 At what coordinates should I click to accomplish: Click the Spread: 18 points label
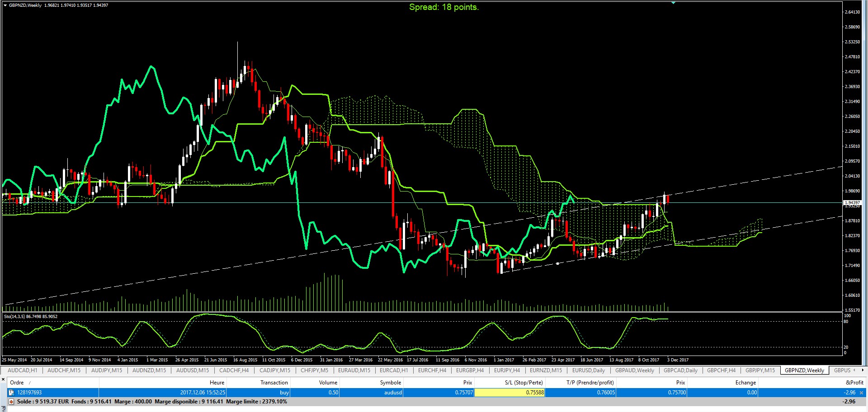(x=443, y=7)
